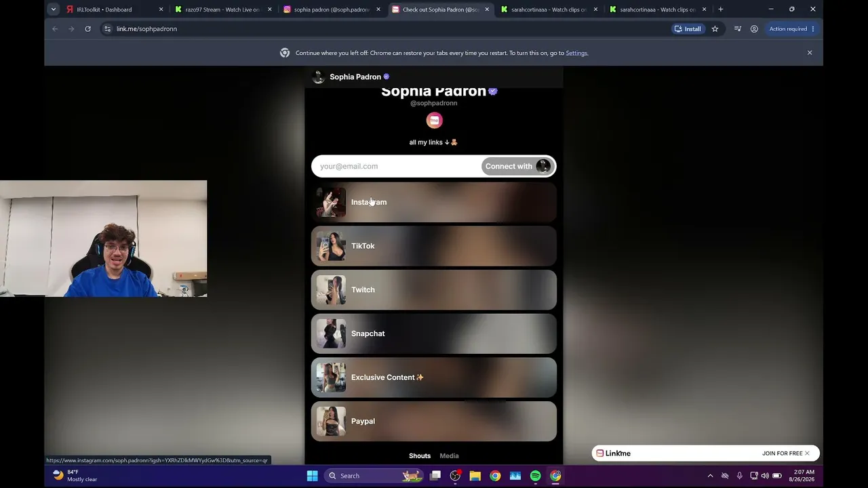Install the Linkme web app
Image resolution: width=868 pixels, height=488 pixels.
(x=688, y=29)
